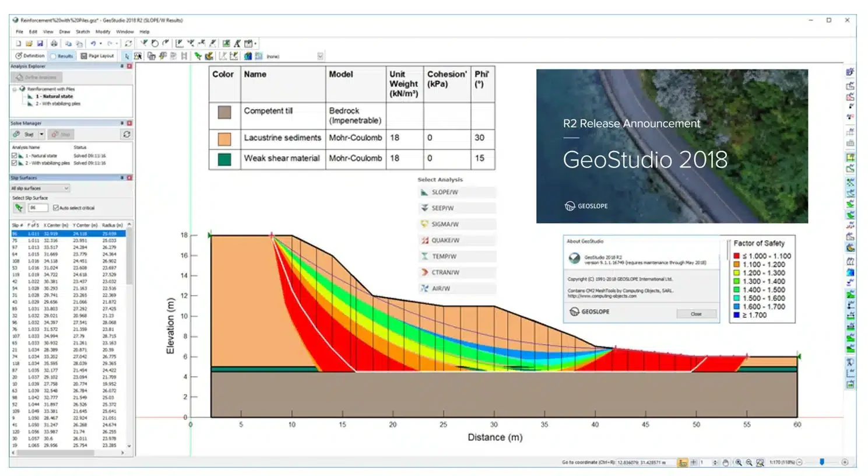Uncheck the 1 - Natural state analysis checkbox
Image resolution: width=868 pixels, height=476 pixels.
15,156
